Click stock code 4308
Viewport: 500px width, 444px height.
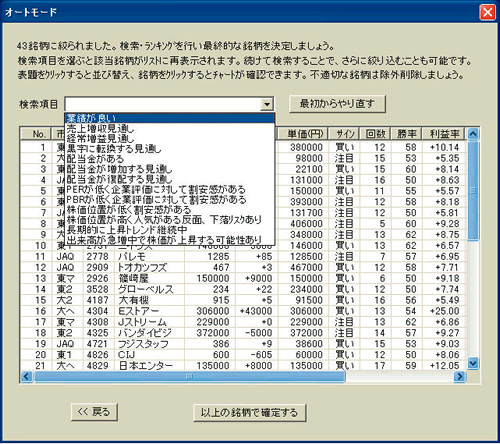[x=98, y=322]
